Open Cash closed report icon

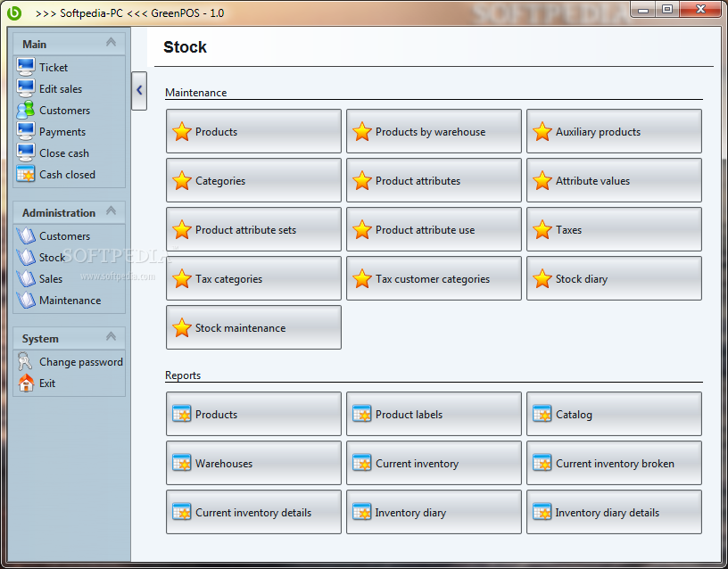(x=26, y=174)
